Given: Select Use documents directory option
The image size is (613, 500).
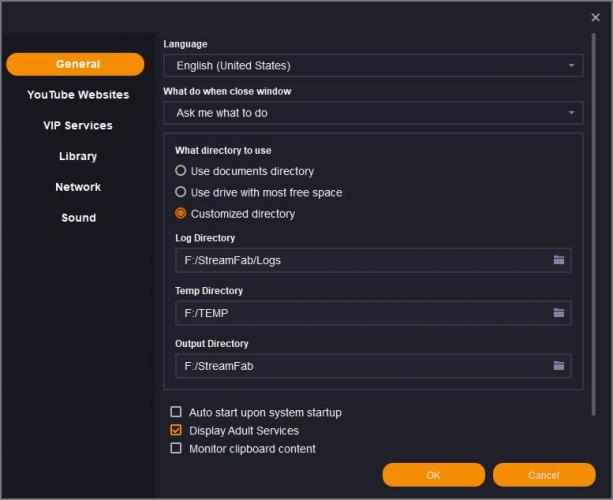Looking at the screenshot, I should tap(181, 171).
